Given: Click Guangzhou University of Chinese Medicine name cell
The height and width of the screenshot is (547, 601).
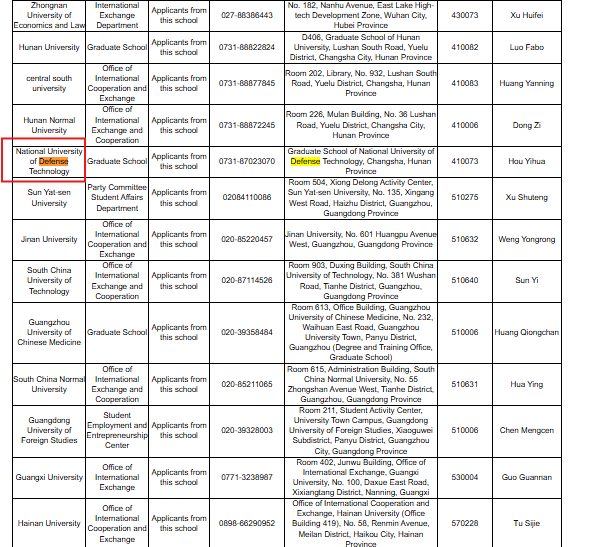Looking at the screenshot, I should click(49, 332).
